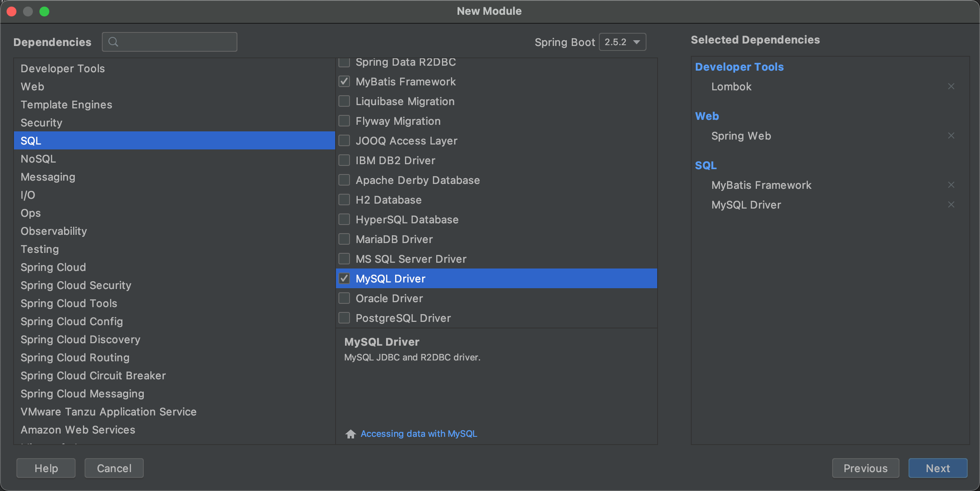Remove MySQL Driver from selected dependencies
980x491 pixels.
coord(951,204)
